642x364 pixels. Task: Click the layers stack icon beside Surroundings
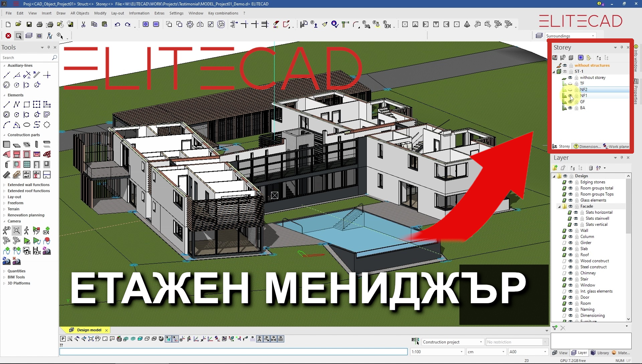click(x=539, y=36)
